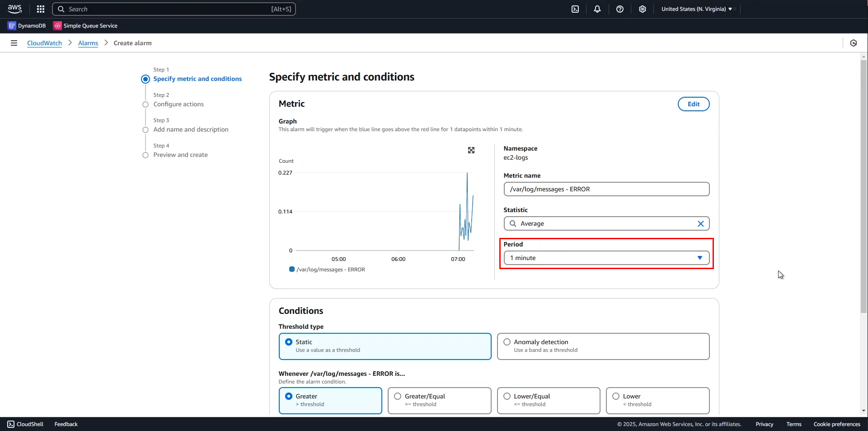Click the ec2-logs namespace value
868x431 pixels.
[516, 157]
